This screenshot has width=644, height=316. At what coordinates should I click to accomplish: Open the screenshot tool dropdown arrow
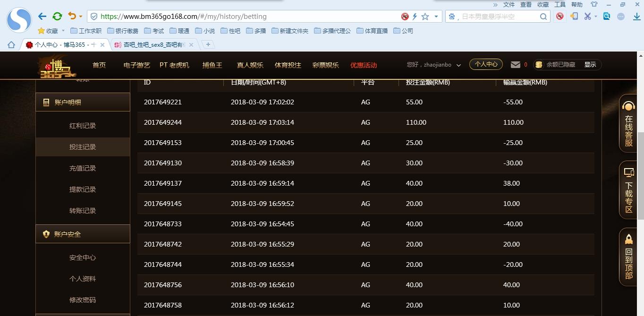[596, 17]
